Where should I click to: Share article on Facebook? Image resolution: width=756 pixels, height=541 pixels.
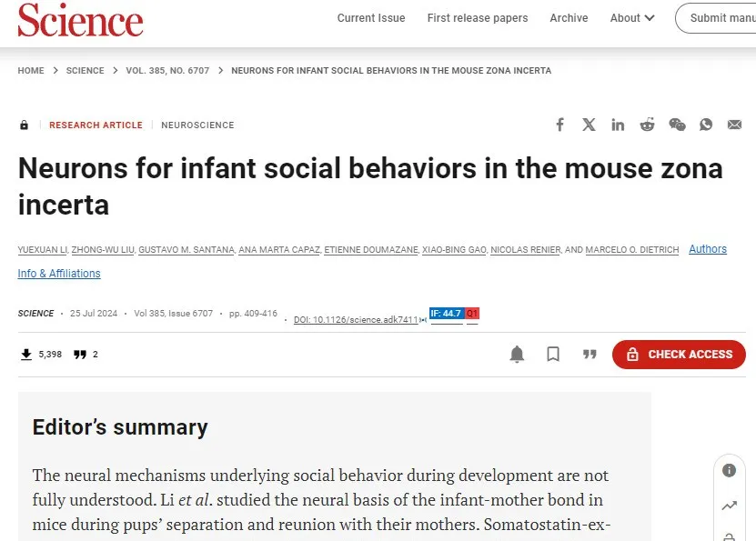pos(559,125)
